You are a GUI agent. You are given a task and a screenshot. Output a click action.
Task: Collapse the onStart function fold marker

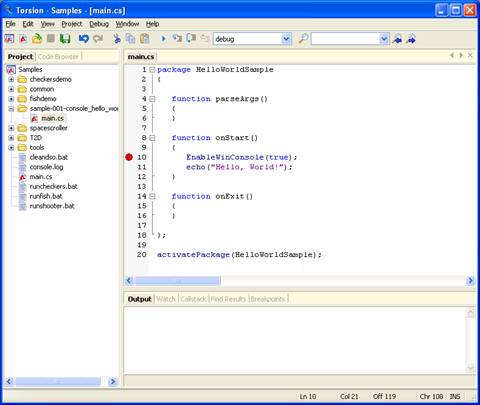pos(152,138)
